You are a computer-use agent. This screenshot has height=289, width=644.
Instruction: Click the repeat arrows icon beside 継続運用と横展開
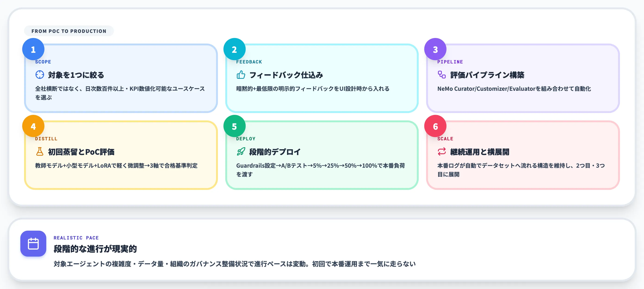[442, 151]
